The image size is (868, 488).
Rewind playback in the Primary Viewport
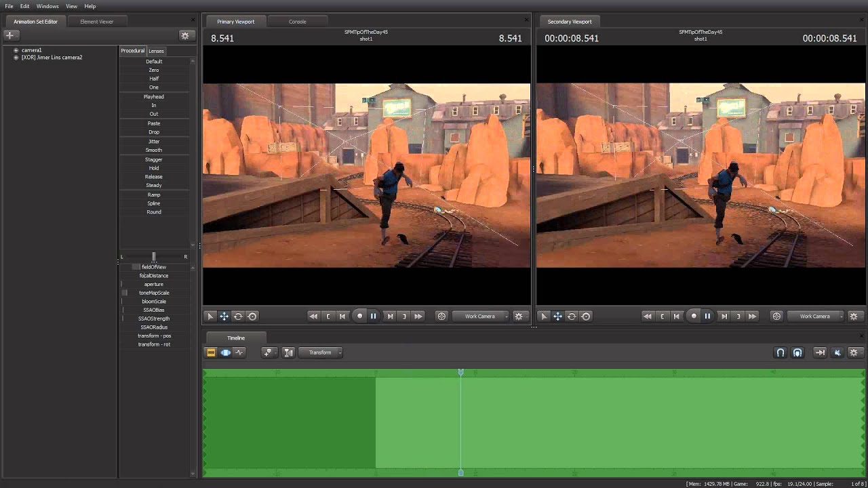313,316
